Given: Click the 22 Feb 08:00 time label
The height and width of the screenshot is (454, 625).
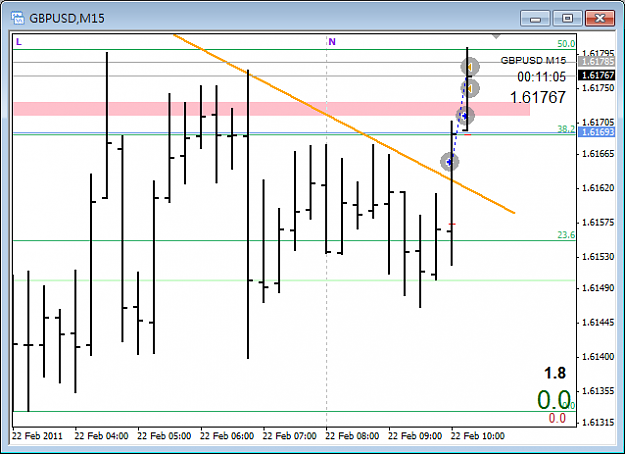Looking at the screenshot, I should [x=352, y=436].
